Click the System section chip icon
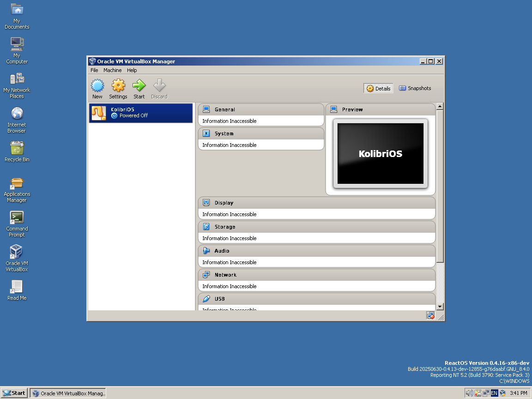 (206, 133)
